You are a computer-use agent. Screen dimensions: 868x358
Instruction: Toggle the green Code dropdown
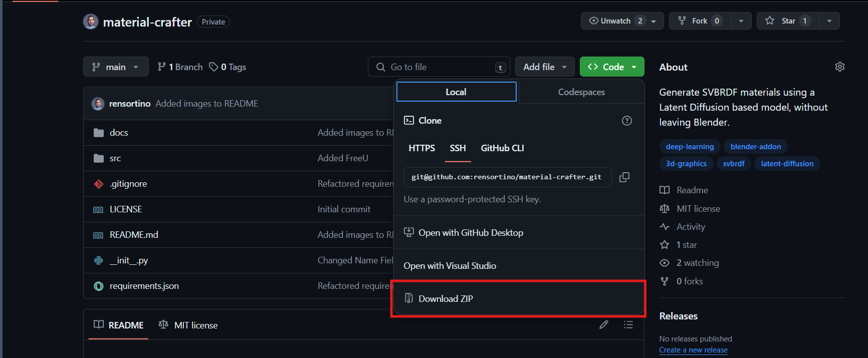coord(612,67)
